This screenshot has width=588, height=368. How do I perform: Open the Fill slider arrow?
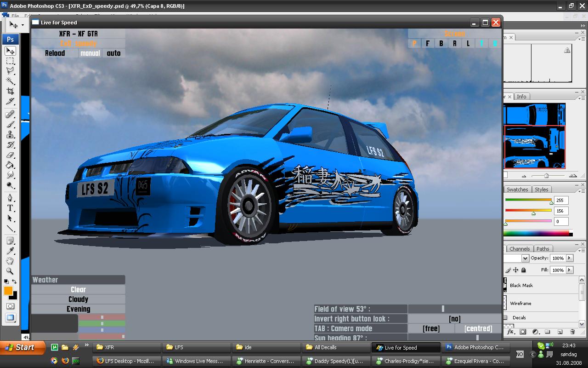(570, 270)
